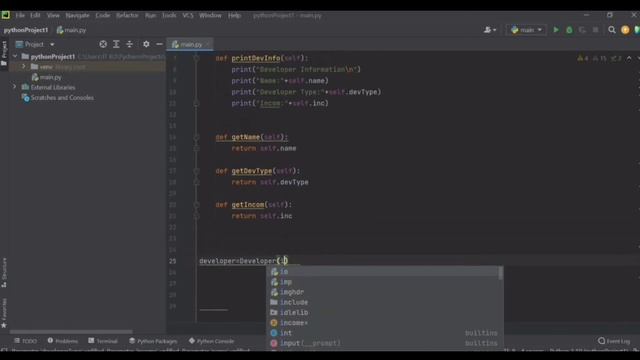Open the Run menu
This screenshot has width=640, height=360.
[x=150, y=15]
